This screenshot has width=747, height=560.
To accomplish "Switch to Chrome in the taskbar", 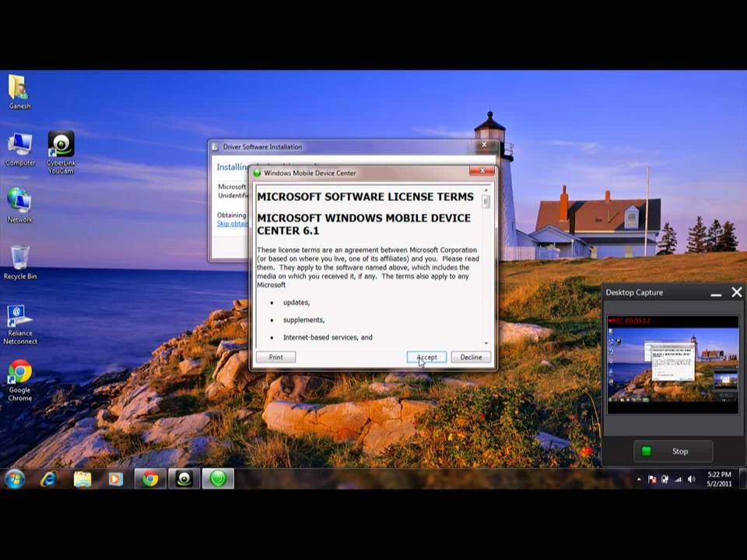I will point(150,478).
